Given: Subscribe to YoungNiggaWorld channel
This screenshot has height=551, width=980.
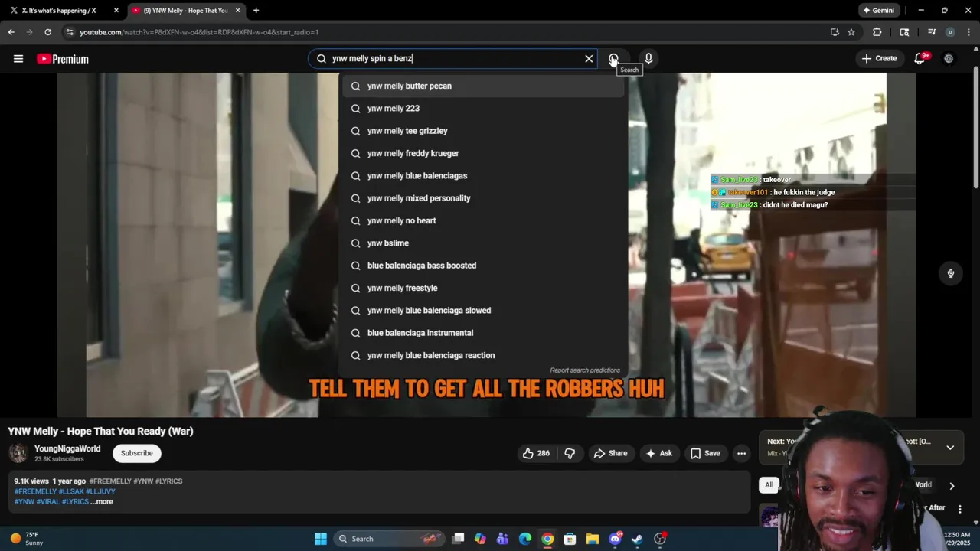Looking at the screenshot, I should tap(137, 453).
